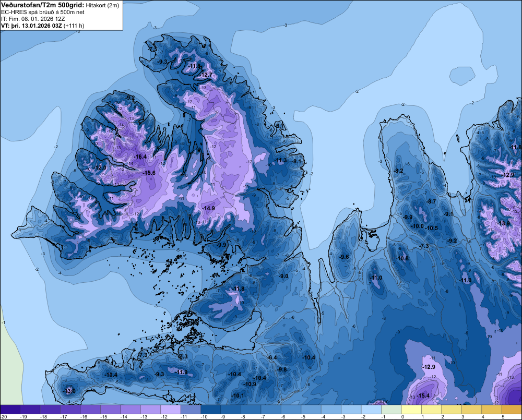This screenshot has height=420, width=522.
Task: Click the Hitakort (2m) label
Action: pos(102,5)
